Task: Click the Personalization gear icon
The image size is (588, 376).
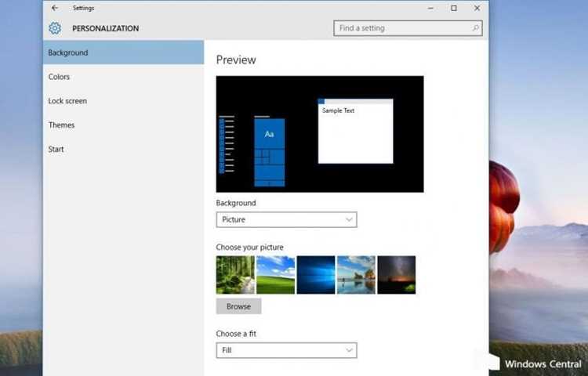Action: pyautogui.click(x=55, y=28)
